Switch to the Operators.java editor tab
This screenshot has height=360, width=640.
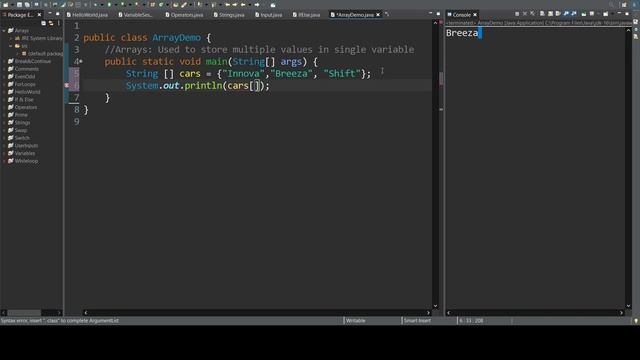coord(184,15)
